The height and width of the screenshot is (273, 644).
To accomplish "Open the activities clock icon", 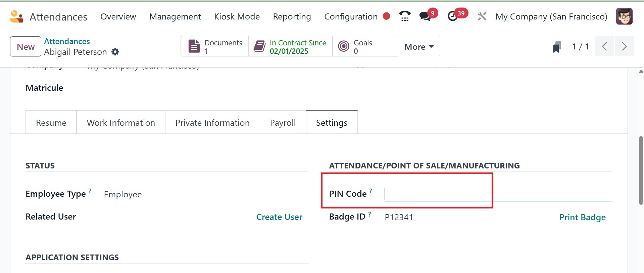I will point(453,16).
